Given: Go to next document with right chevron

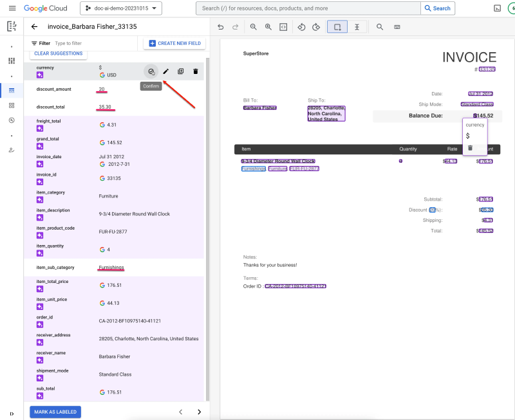Looking at the screenshot, I should pos(199,412).
